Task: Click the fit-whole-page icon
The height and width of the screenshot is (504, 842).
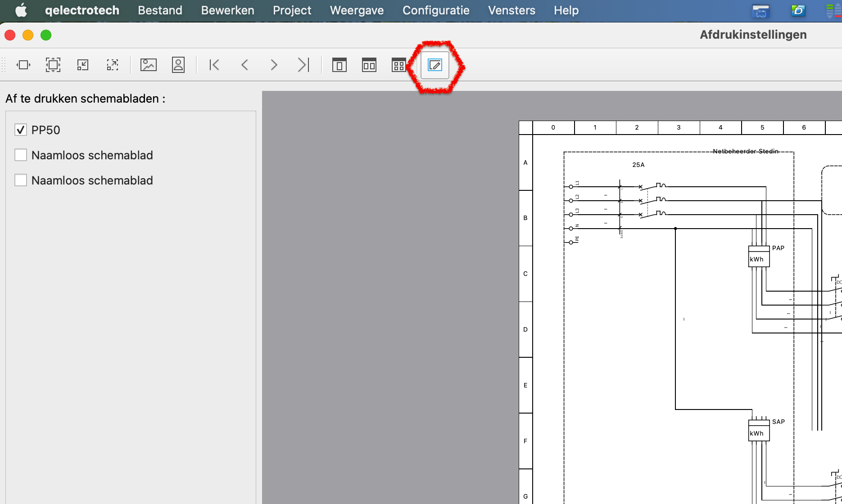Action: (53, 65)
